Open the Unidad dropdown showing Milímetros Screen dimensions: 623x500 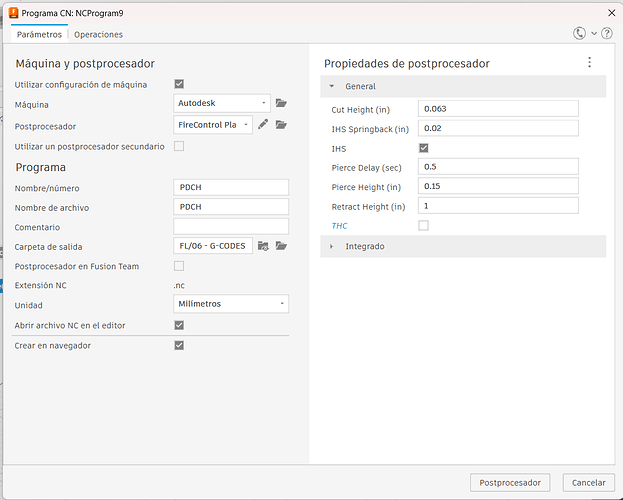coord(231,304)
